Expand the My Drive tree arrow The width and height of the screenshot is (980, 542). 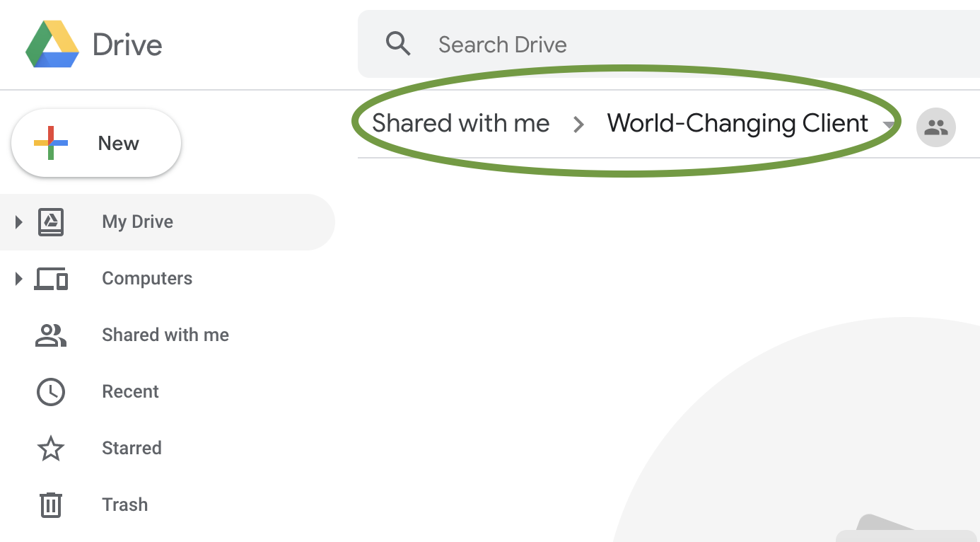pos(18,222)
